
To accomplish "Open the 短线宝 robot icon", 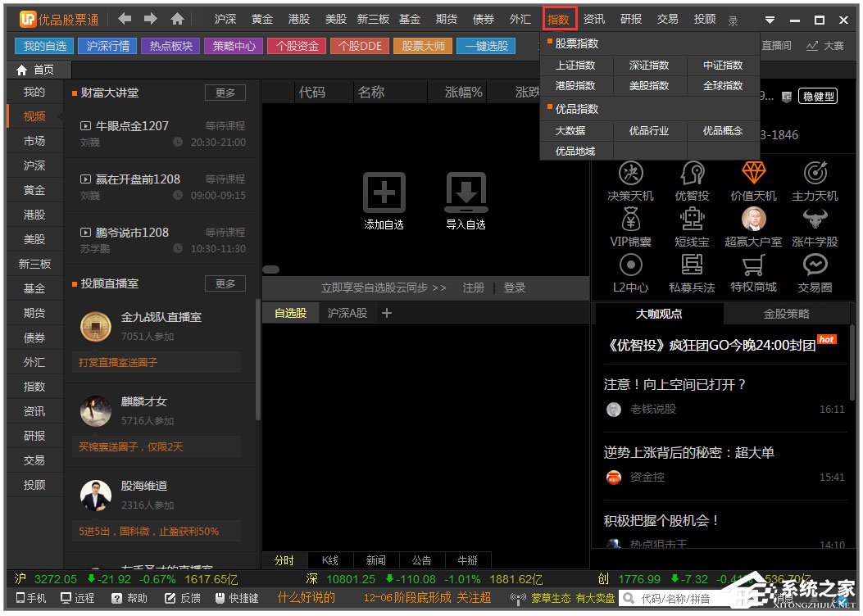I will [692, 219].
